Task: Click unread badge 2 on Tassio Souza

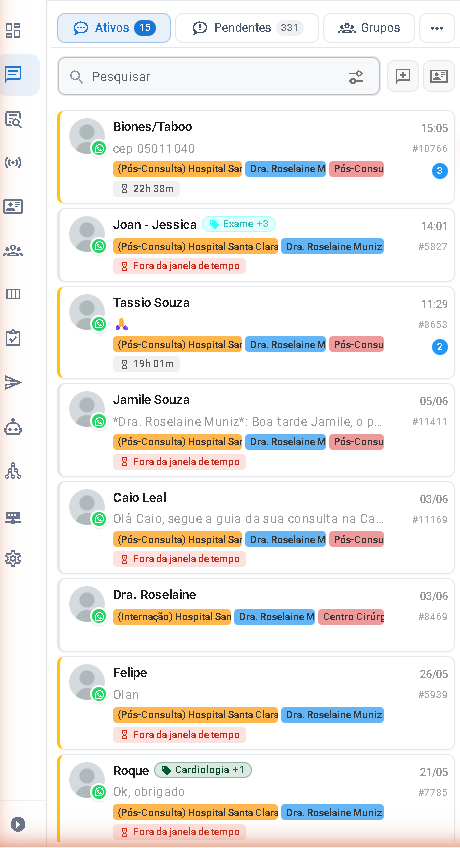Action: click(x=439, y=347)
